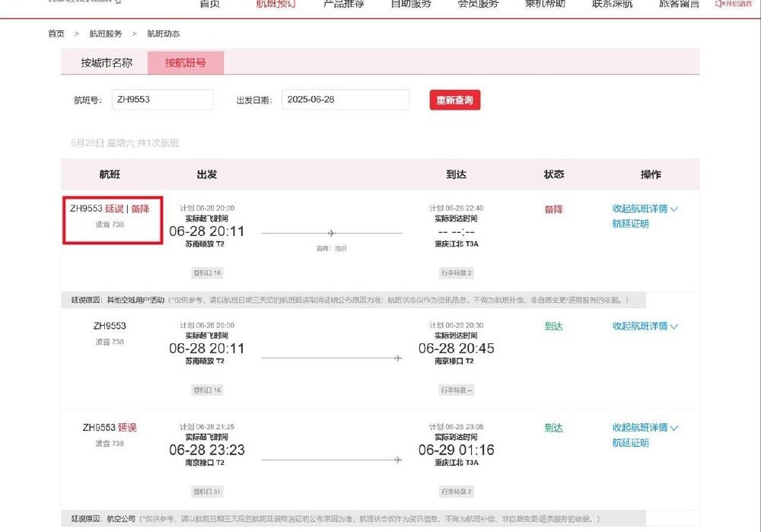The height and width of the screenshot is (532, 761).
Task: Click the summary text 6月28日 星期六 共1次航班
Action: point(126,143)
